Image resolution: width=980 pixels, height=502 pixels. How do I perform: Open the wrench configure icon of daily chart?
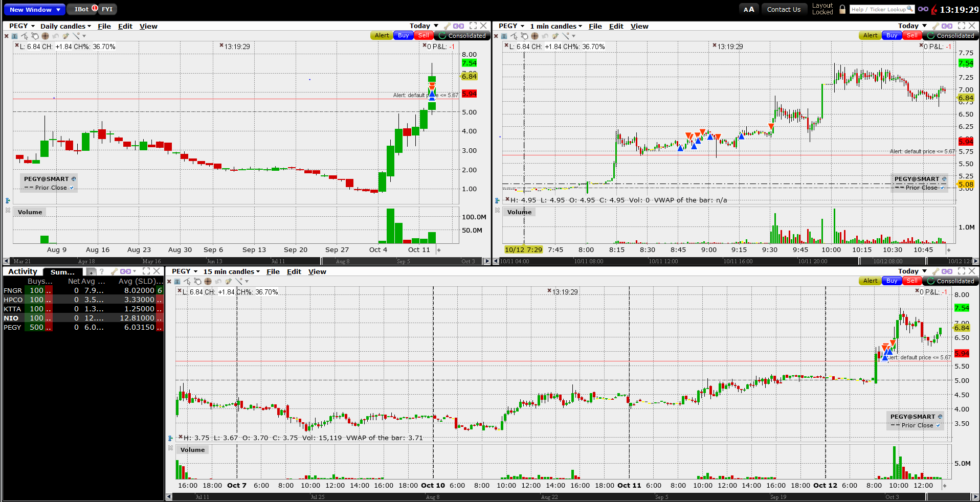(447, 26)
